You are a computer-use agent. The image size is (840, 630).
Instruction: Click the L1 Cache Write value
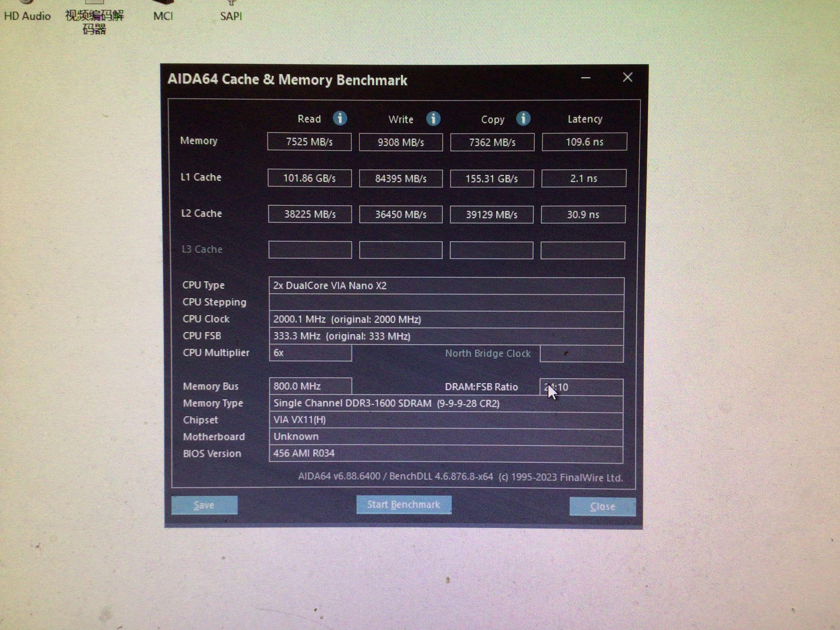click(x=401, y=179)
